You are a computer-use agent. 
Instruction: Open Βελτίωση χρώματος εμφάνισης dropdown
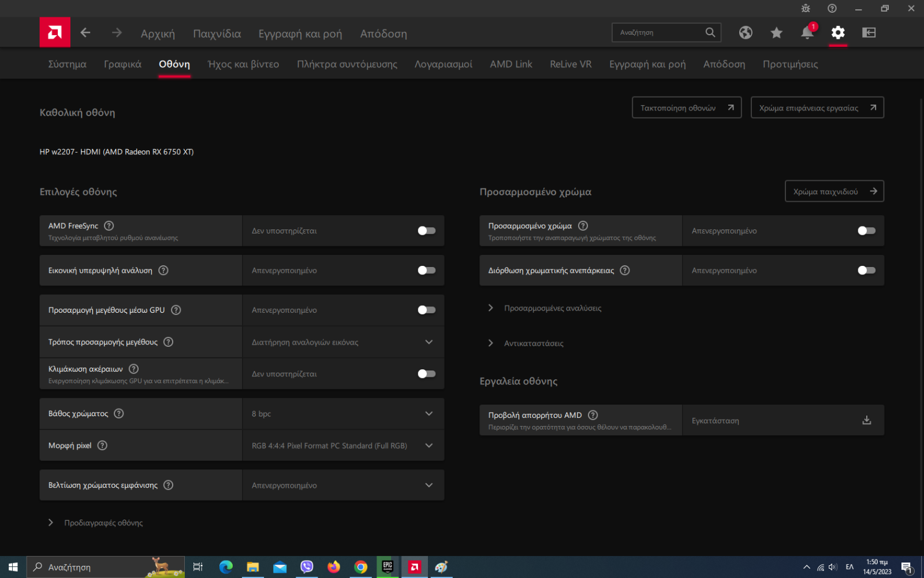[x=344, y=485]
